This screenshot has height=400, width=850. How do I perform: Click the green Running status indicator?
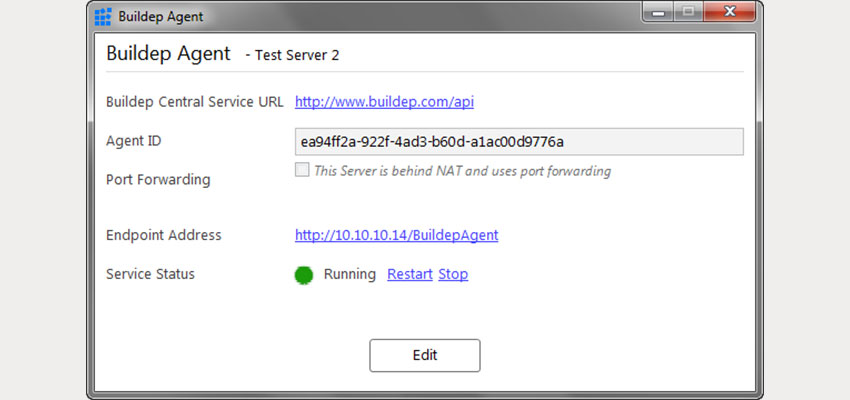click(304, 275)
